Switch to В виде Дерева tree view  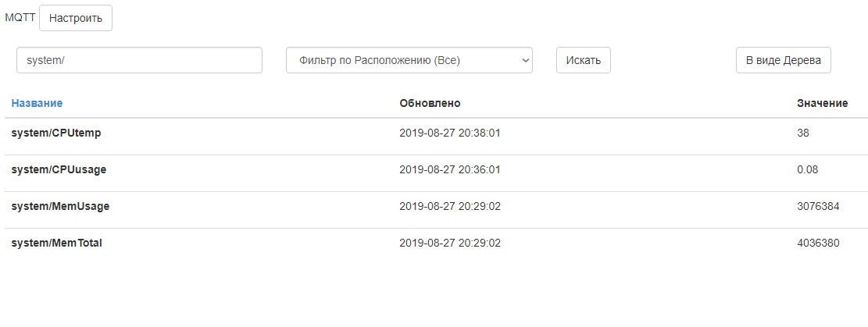coord(783,60)
